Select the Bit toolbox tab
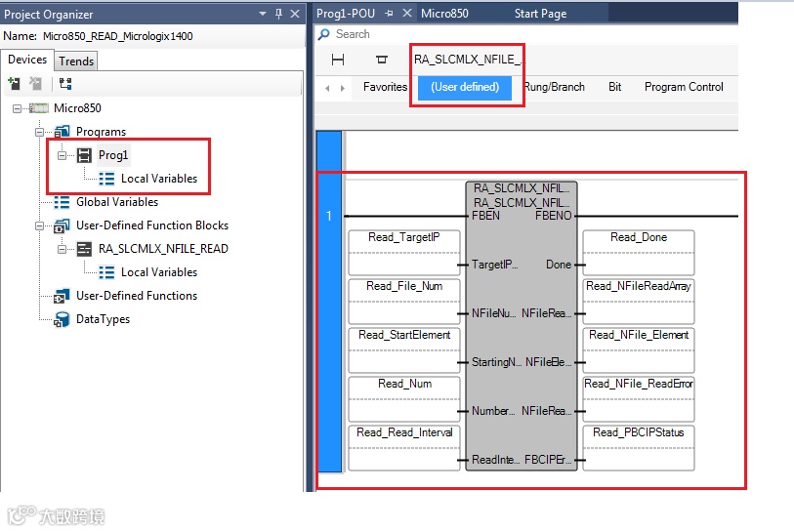This screenshot has width=794, height=532. (614, 87)
